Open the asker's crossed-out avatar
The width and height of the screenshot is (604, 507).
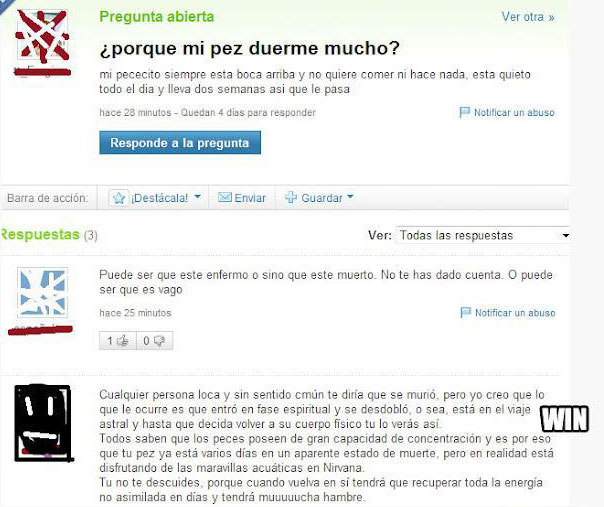[43, 36]
